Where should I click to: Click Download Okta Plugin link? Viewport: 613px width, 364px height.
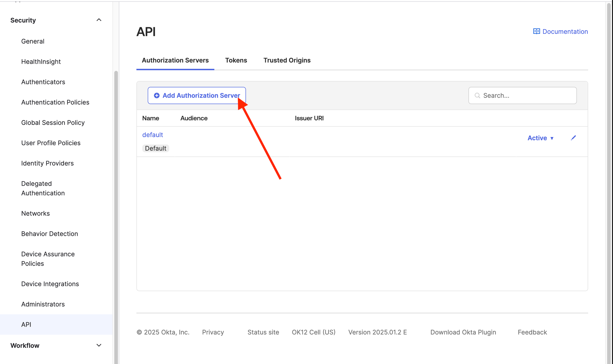[463, 332]
